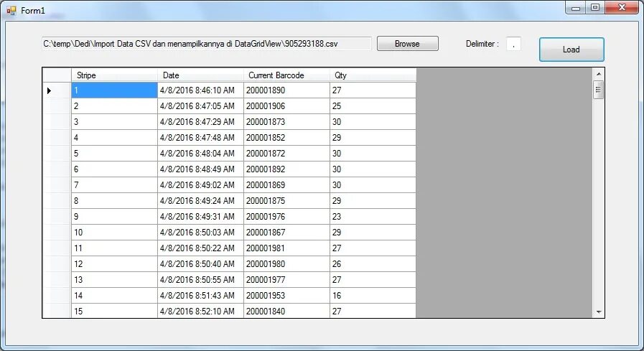Select Stripe cell with value 14

pyautogui.click(x=114, y=296)
